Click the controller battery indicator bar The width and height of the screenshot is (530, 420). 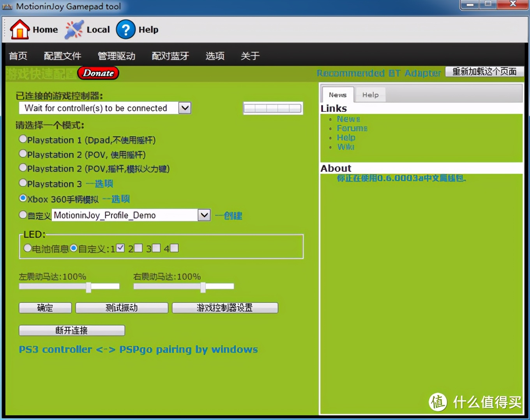(x=273, y=108)
